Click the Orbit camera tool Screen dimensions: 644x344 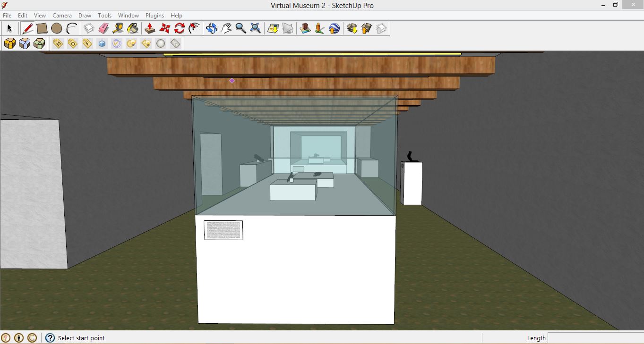(x=211, y=29)
